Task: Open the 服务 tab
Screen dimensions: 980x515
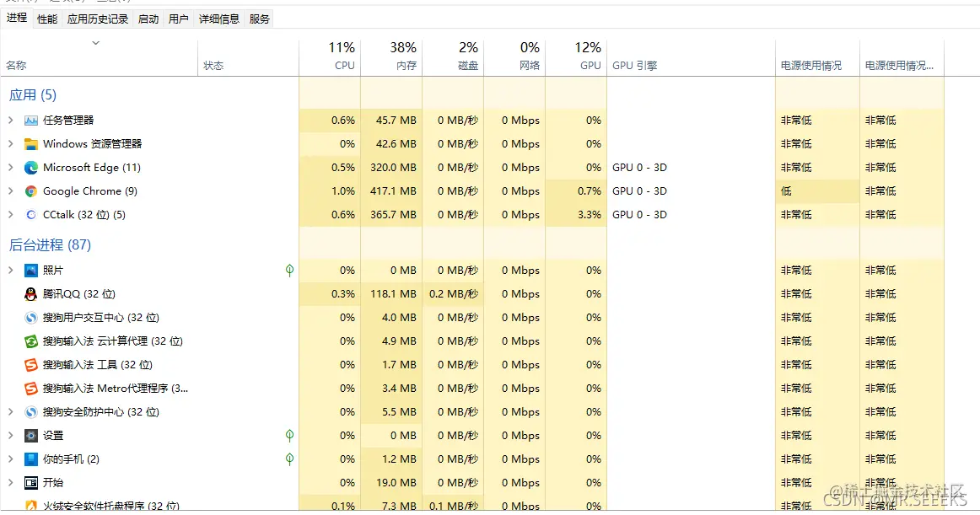Action: [260, 19]
